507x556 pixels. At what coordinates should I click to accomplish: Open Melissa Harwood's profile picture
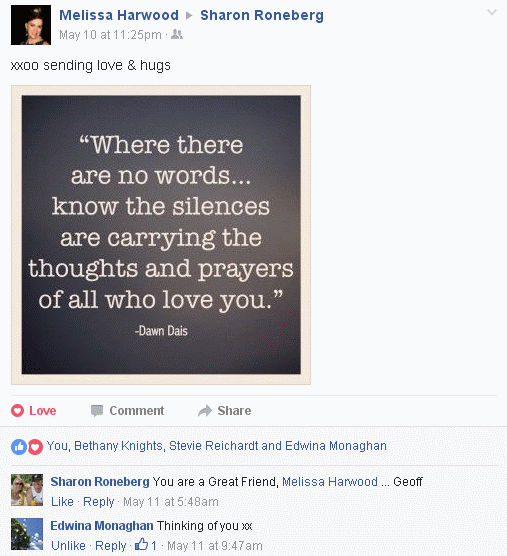click(x=31, y=25)
